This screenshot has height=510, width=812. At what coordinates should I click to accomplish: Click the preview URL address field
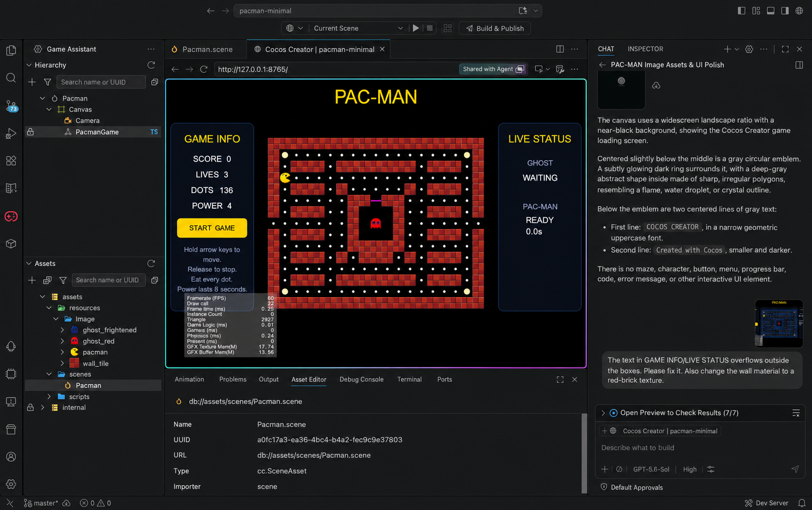pos(335,69)
